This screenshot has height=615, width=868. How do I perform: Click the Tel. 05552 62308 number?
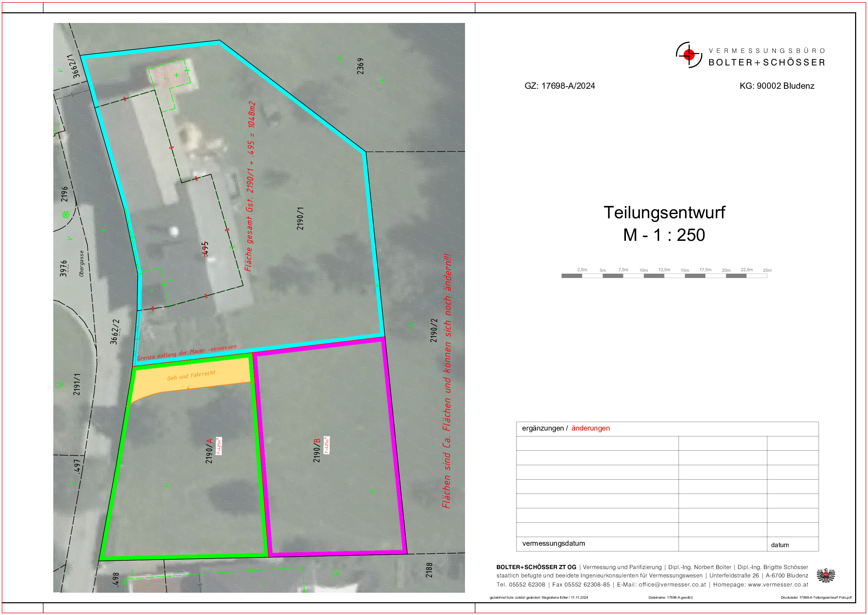coord(521,585)
